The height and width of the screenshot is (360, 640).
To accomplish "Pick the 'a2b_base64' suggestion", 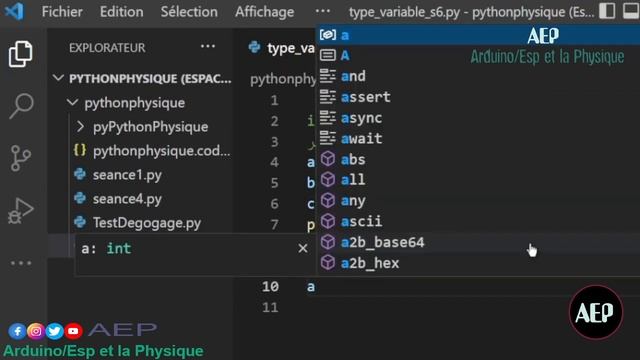I will click(x=478, y=242).
